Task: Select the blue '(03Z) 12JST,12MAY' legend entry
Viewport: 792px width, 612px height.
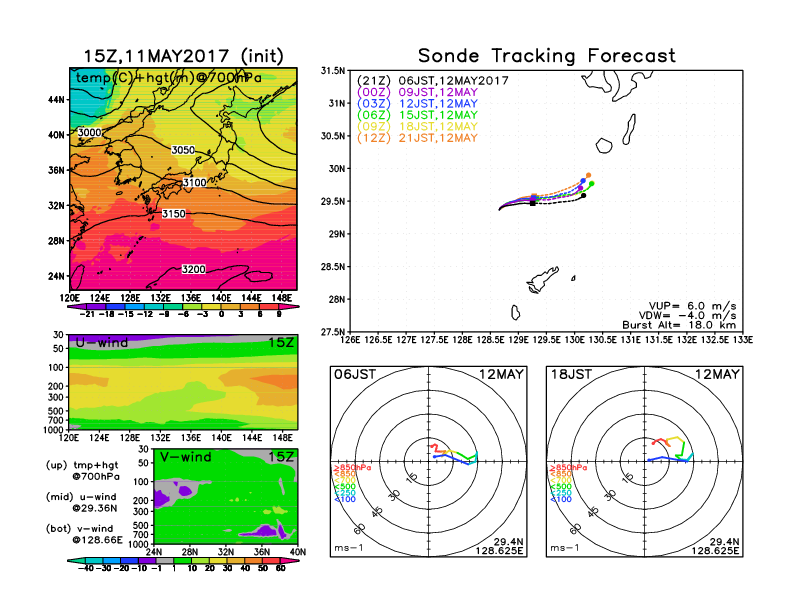Action: (x=417, y=104)
